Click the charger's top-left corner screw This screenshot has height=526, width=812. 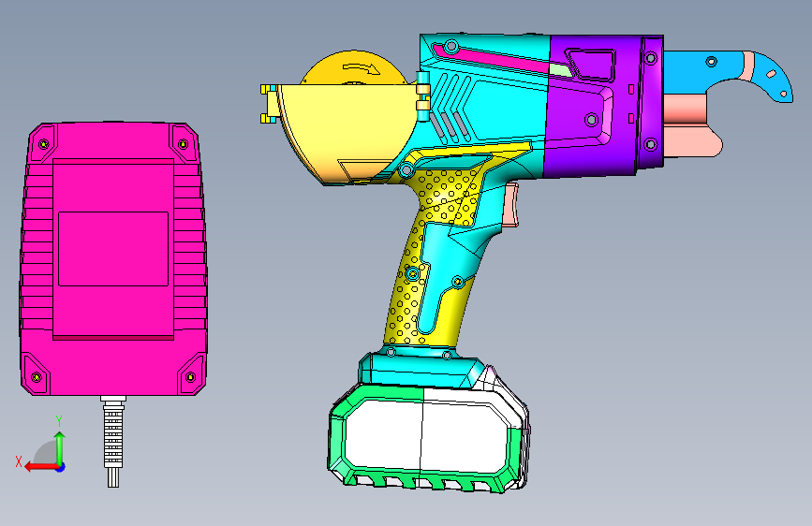[43, 144]
